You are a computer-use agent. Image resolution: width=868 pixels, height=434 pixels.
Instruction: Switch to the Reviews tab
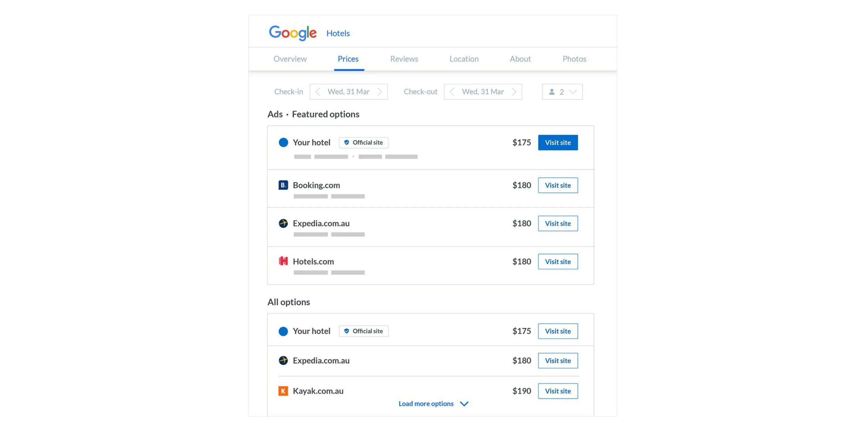coord(404,59)
